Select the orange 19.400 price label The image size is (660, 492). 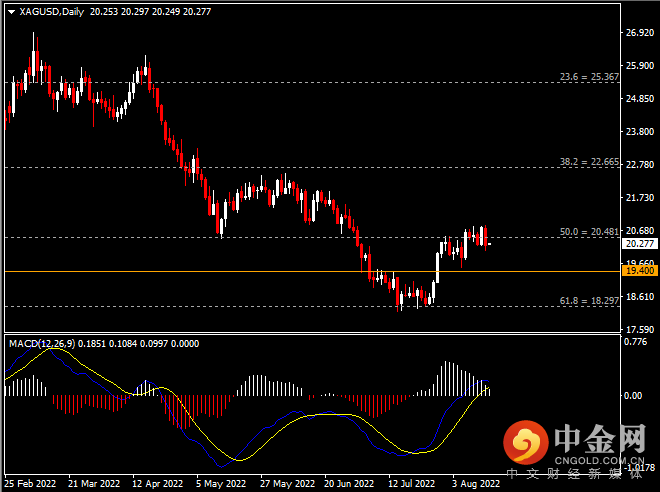(639, 271)
